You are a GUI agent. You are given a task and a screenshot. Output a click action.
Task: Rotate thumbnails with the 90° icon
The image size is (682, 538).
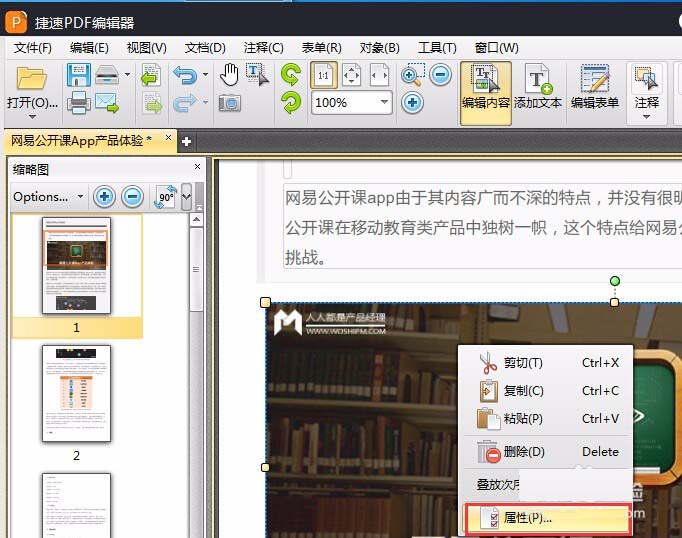click(x=165, y=197)
